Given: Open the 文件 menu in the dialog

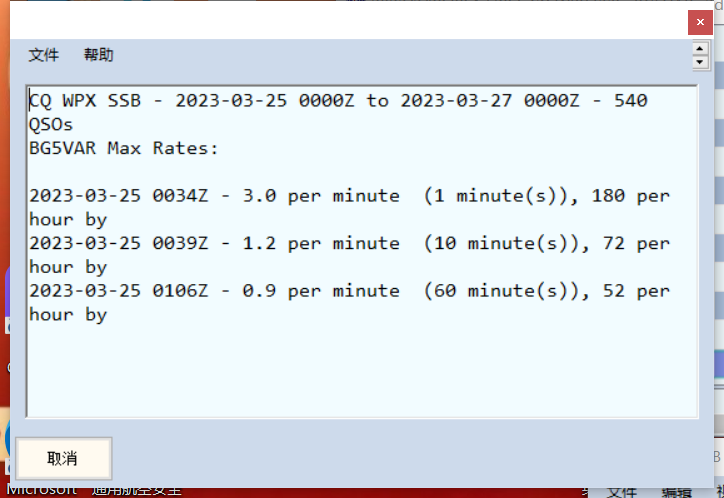Looking at the screenshot, I should [x=44, y=55].
